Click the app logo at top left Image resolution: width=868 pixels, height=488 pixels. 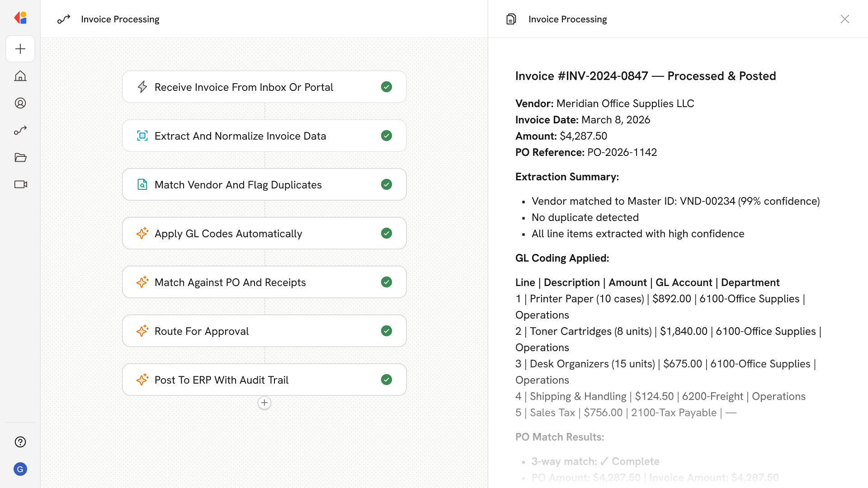[20, 18]
